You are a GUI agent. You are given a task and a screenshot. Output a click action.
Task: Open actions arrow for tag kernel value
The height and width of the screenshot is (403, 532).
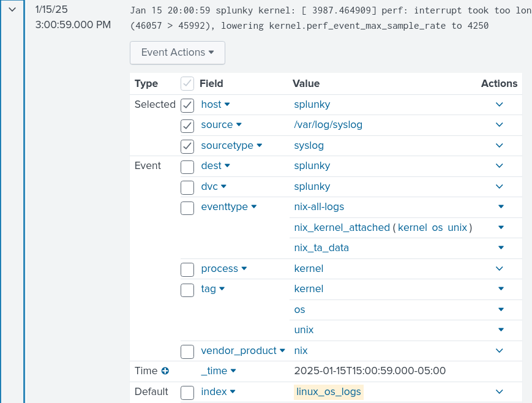(501, 288)
